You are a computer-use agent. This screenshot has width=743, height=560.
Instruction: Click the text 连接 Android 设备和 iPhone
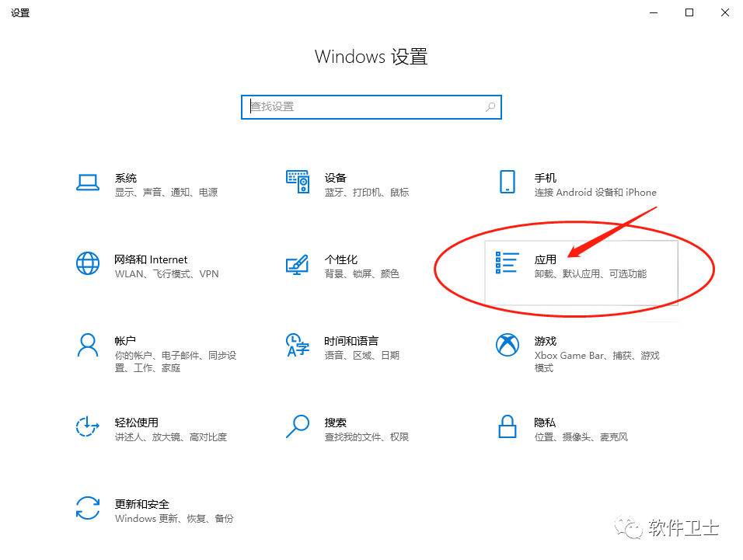595,192
